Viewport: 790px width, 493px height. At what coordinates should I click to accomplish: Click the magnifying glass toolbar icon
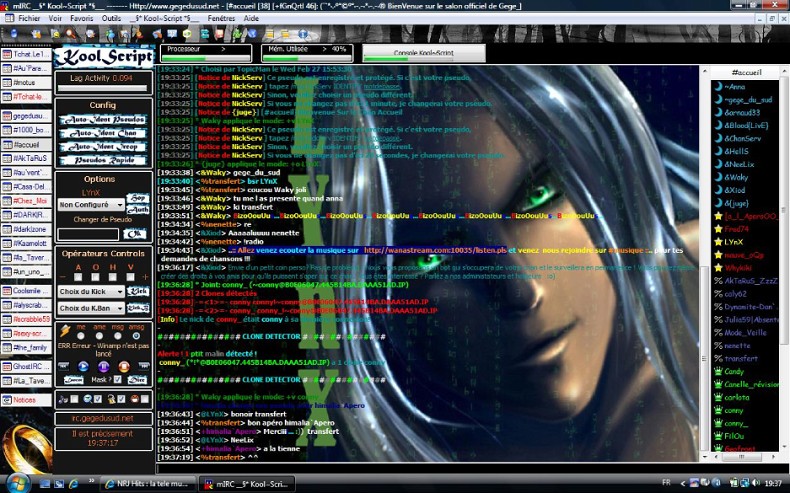tap(71, 34)
